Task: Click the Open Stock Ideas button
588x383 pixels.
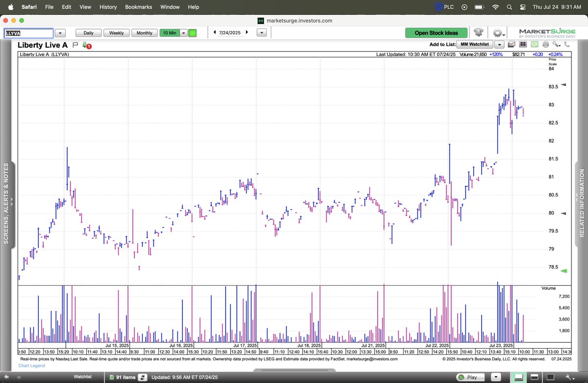Action: [436, 33]
